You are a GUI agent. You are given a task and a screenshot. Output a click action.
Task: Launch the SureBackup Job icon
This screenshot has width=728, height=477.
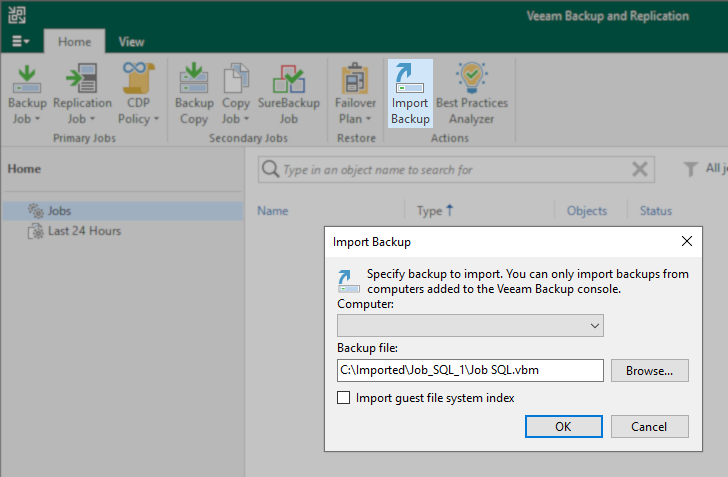click(x=289, y=94)
